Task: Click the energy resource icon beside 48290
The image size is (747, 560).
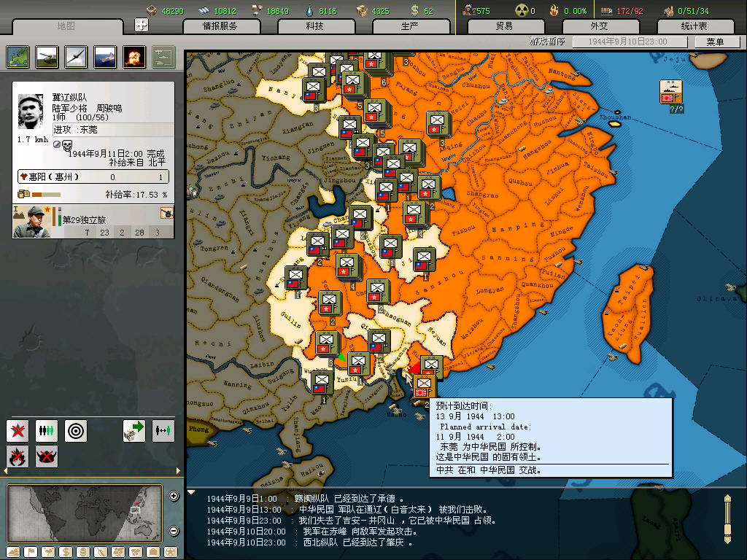Action: coord(152,10)
